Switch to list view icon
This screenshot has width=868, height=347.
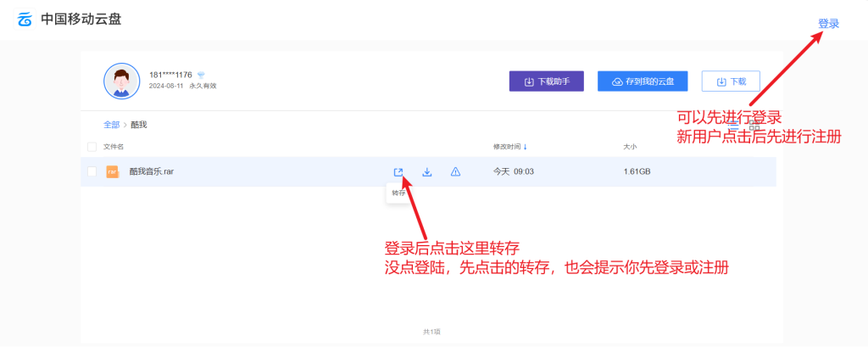click(x=733, y=125)
